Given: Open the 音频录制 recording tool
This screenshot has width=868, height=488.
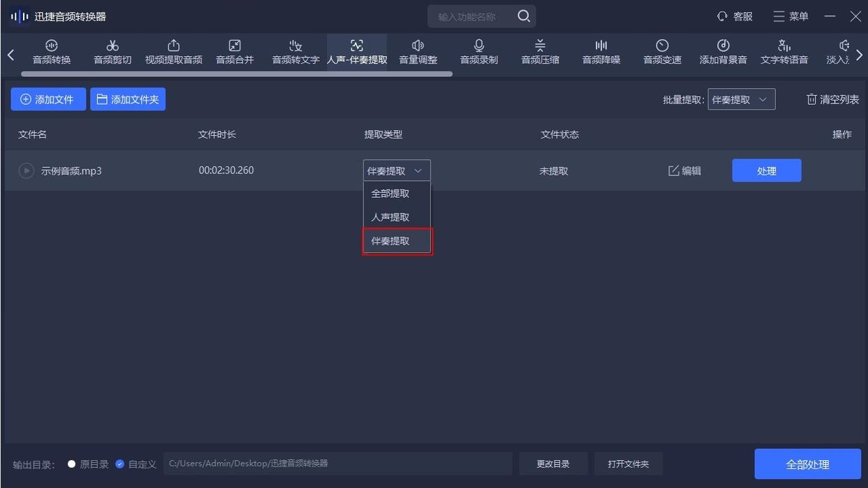Looking at the screenshot, I should pos(479,52).
